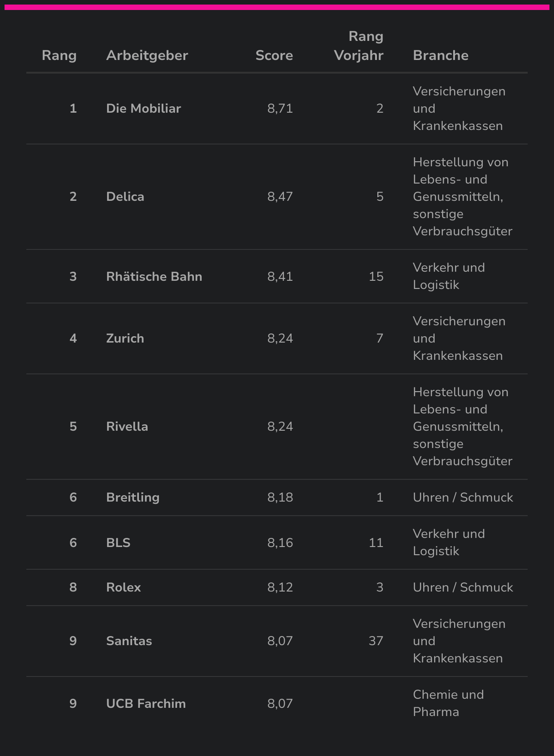Click BLS's Verkehr und Logistik branch text

click(448, 542)
